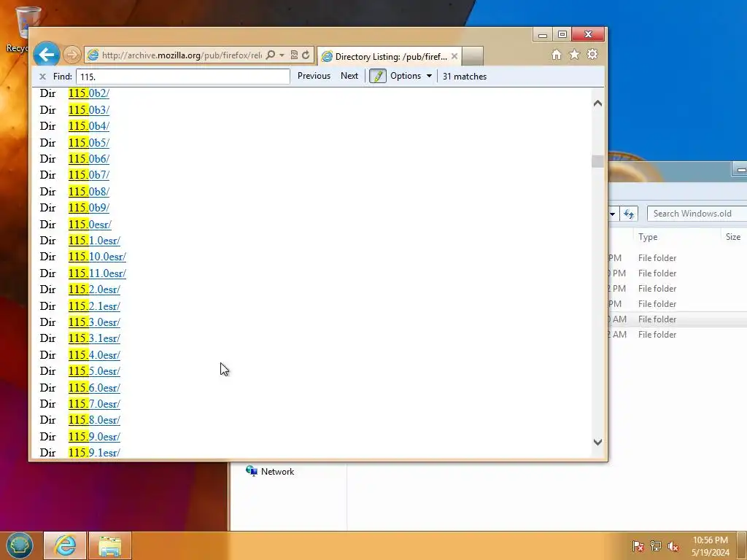Image resolution: width=747 pixels, height=560 pixels.
Task: Refresh the page with the reload icon
Action: pyautogui.click(x=306, y=55)
